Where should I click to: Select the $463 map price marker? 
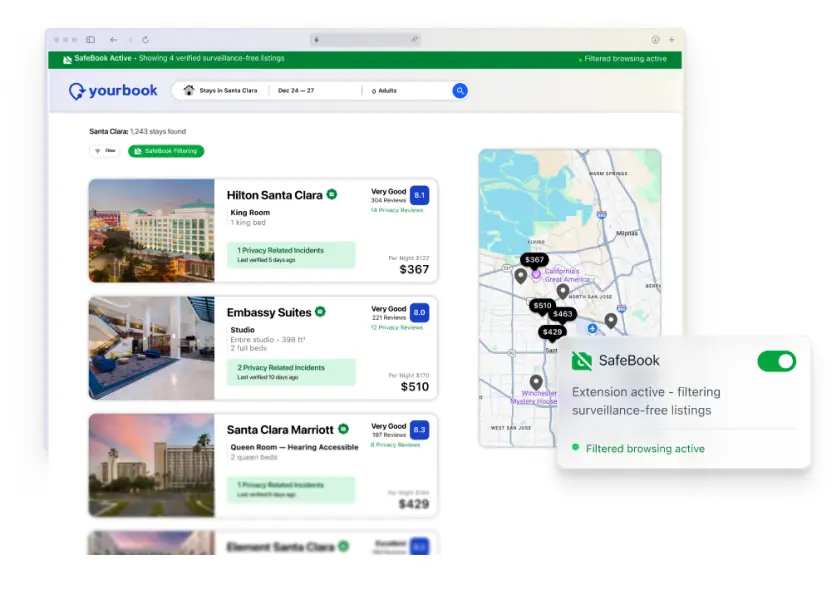(x=562, y=314)
